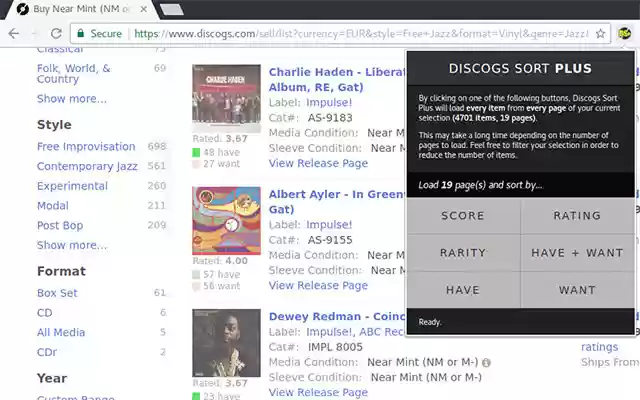Filter by Contemporary Jazz style
The image size is (640, 400).
(87, 166)
